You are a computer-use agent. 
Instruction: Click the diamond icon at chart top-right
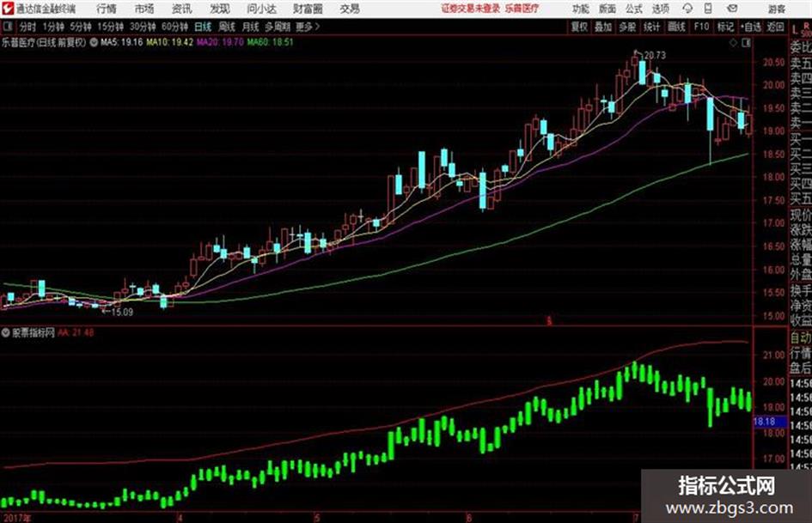(x=733, y=43)
